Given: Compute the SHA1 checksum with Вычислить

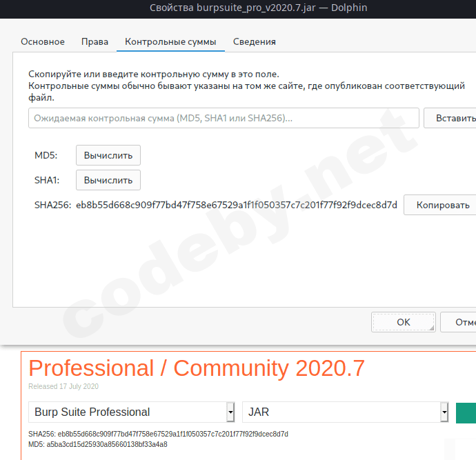Looking at the screenshot, I should 108,180.
